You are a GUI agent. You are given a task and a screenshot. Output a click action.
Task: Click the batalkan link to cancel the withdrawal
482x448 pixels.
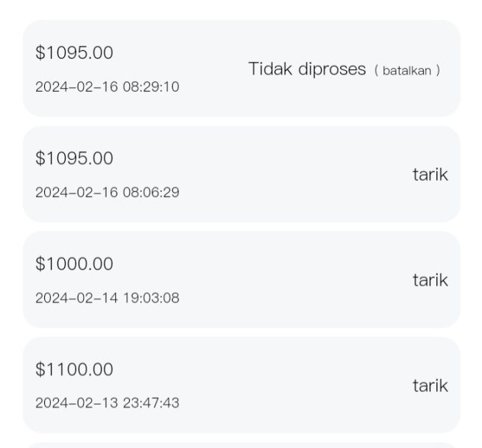pyautogui.click(x=407, y=71)
